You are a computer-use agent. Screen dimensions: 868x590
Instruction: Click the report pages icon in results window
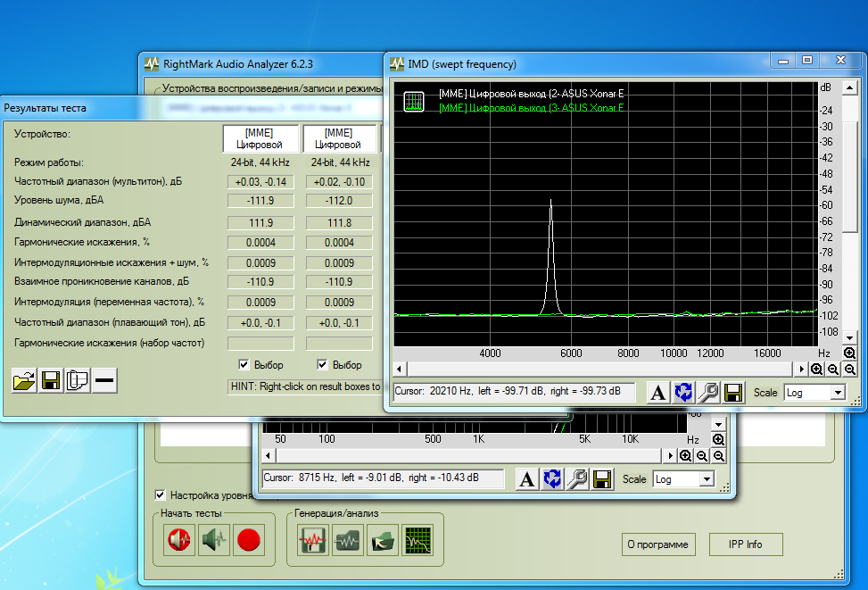click(78, 380)
